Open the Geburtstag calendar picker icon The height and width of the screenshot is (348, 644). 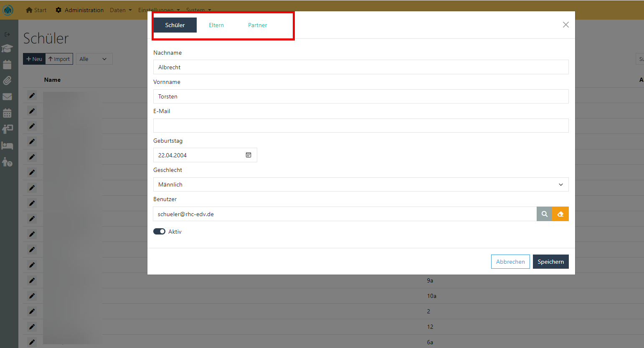point(248,155)
